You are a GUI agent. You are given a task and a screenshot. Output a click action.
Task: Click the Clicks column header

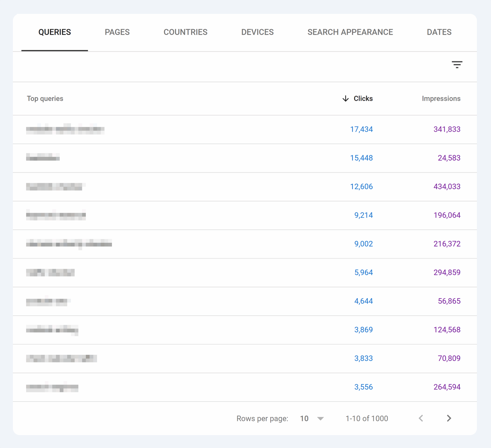point(363,98)
